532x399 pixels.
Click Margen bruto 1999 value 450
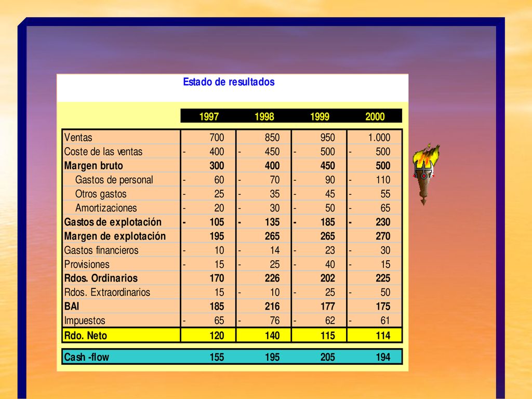[327, 166]
